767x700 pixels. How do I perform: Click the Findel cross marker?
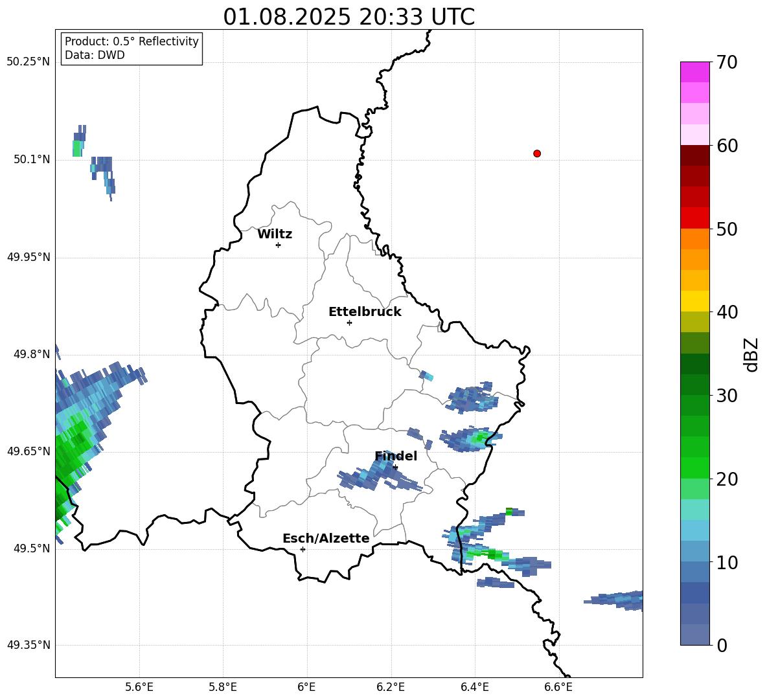395,468
